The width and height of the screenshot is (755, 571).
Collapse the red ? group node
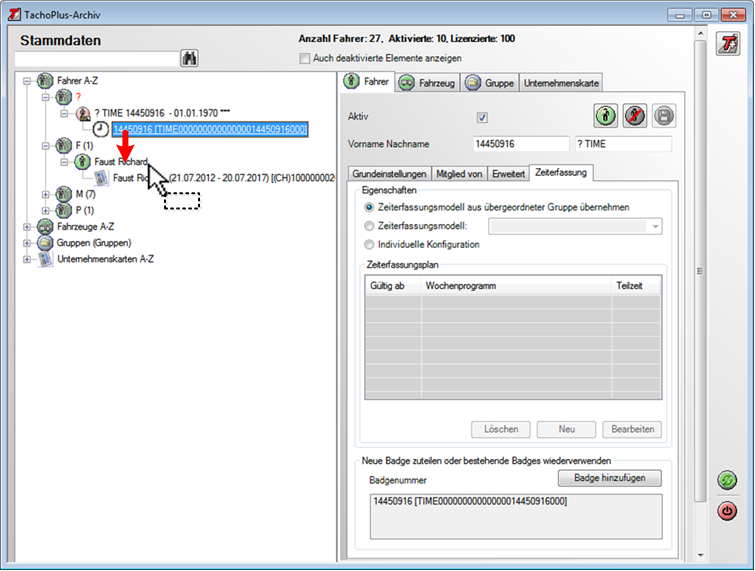pyautogui.click(x=45, y=97)
